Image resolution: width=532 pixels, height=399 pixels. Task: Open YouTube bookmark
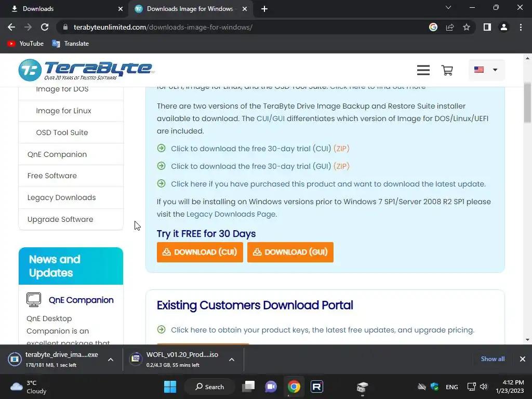click(25, 44)
